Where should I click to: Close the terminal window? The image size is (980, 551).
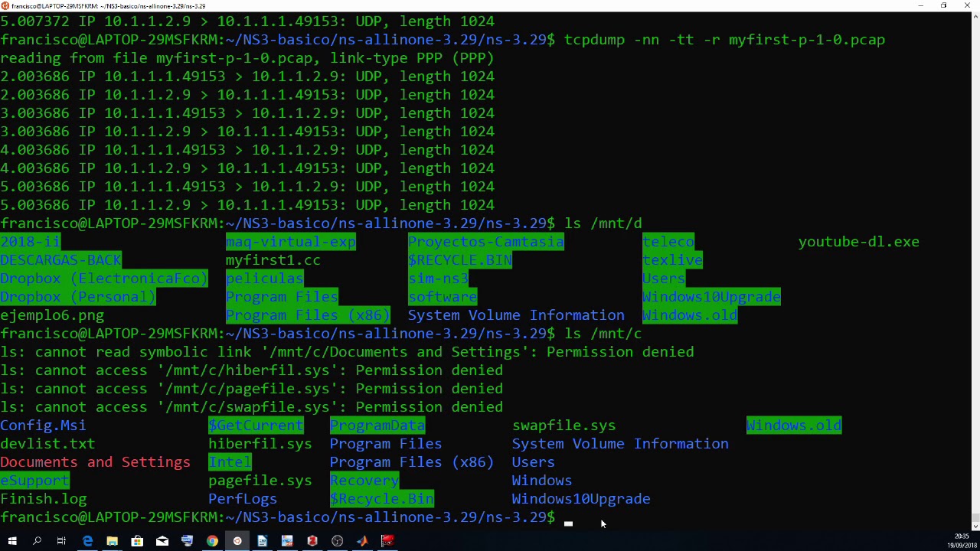pos(967,5)
